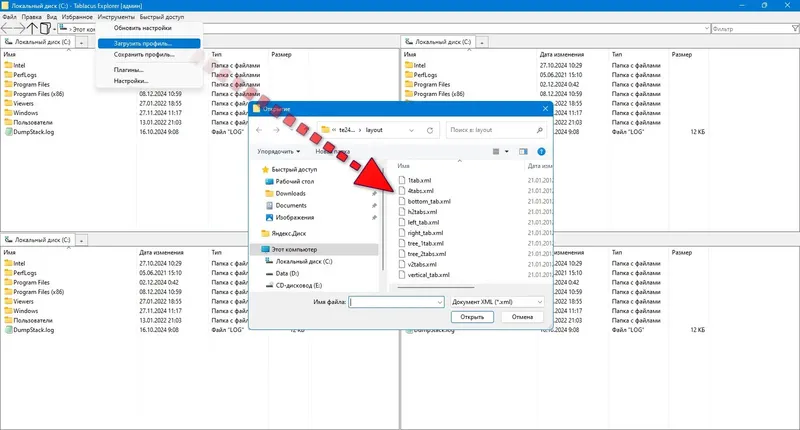Expand the view options arrow in dialog
The width and height of the screenshot is (800, 430).
click(507, 151)
